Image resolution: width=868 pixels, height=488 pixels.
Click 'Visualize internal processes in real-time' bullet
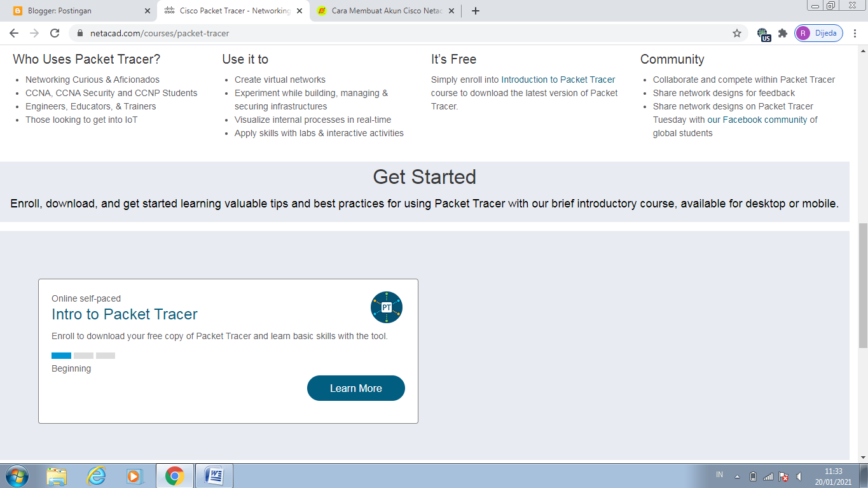click(313, 120)
